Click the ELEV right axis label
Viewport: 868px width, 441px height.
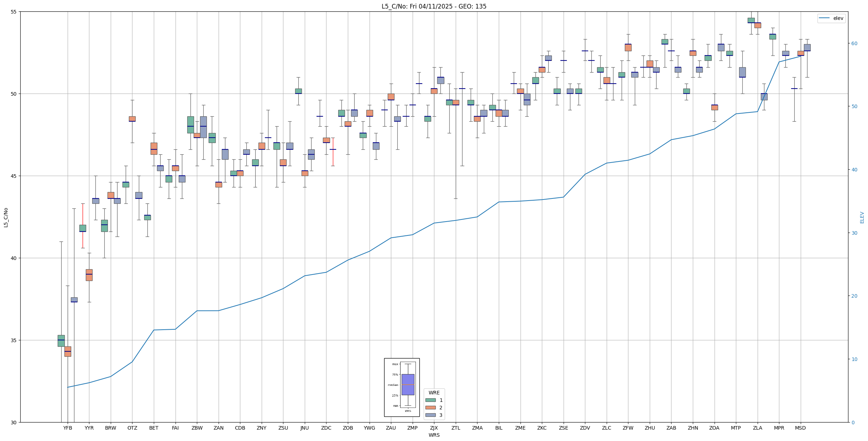pos(862,217)
